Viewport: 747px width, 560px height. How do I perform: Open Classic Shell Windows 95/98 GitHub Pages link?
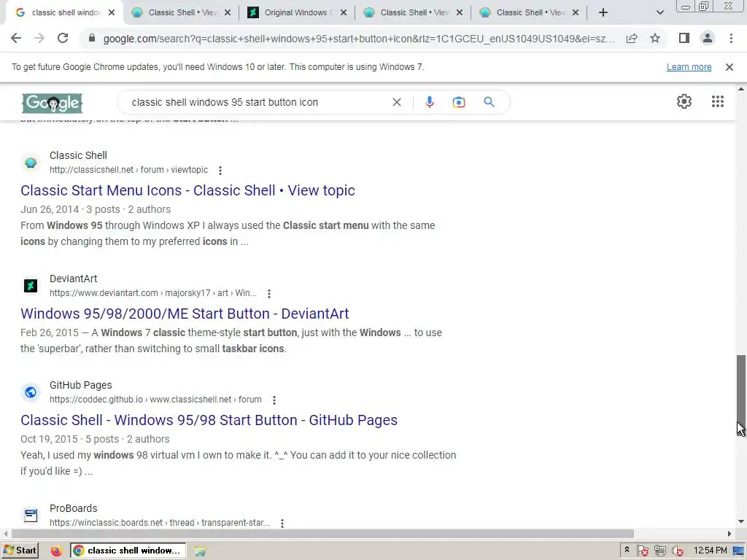pyautogui.click(x=209, y=420)
